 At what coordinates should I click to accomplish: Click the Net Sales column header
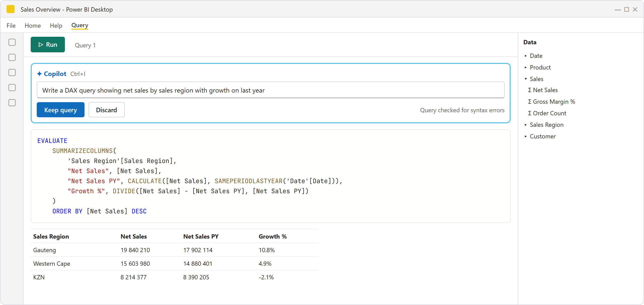tap(134, 237)
